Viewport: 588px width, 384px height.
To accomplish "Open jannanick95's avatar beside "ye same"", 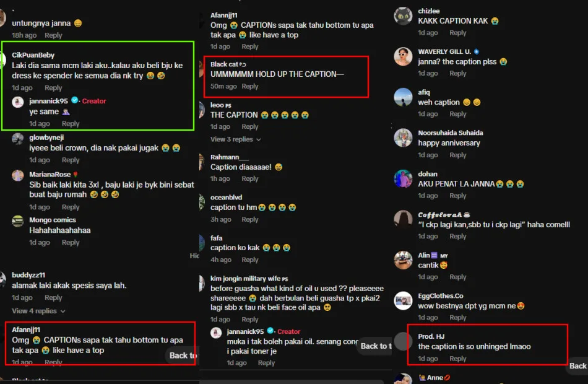I will [x=17, y=102].
